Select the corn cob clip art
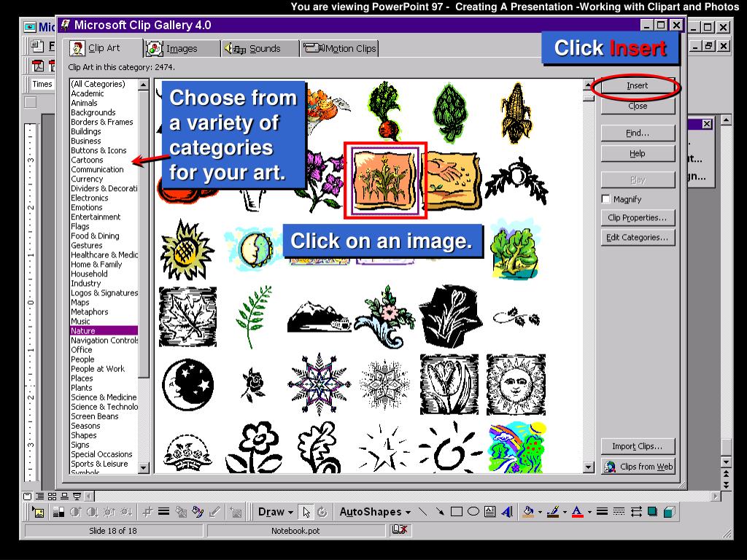Viewport: 747px width, 560px height. [516, 113]
